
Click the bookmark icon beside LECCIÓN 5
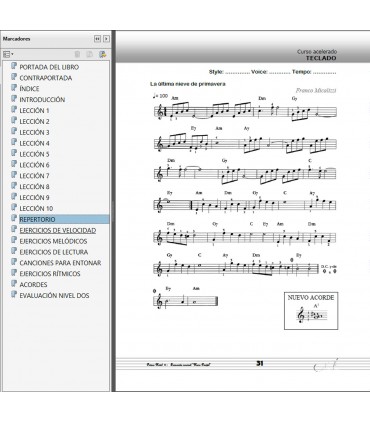point(14,153)
